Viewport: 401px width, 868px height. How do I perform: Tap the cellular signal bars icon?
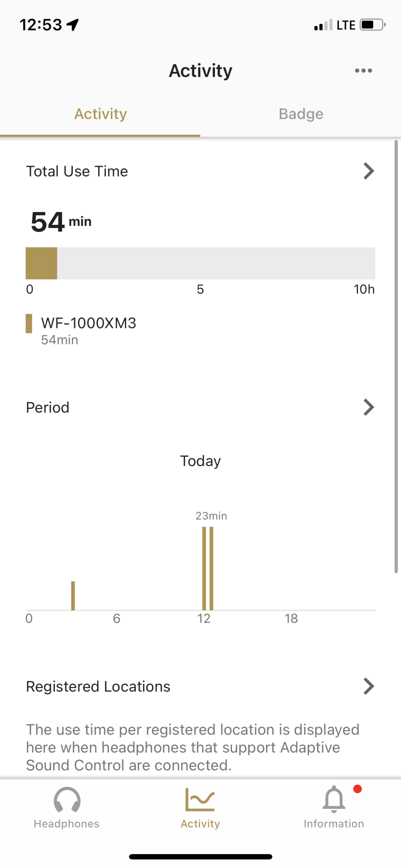click(323, 25)
